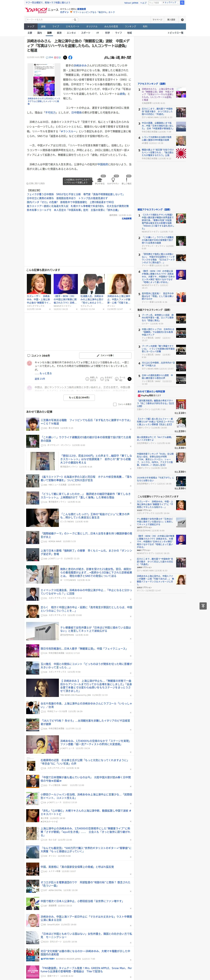Screen dimensions: 210x980
Task: Click the blue search button in the top bar
Action: pos(182,3)
